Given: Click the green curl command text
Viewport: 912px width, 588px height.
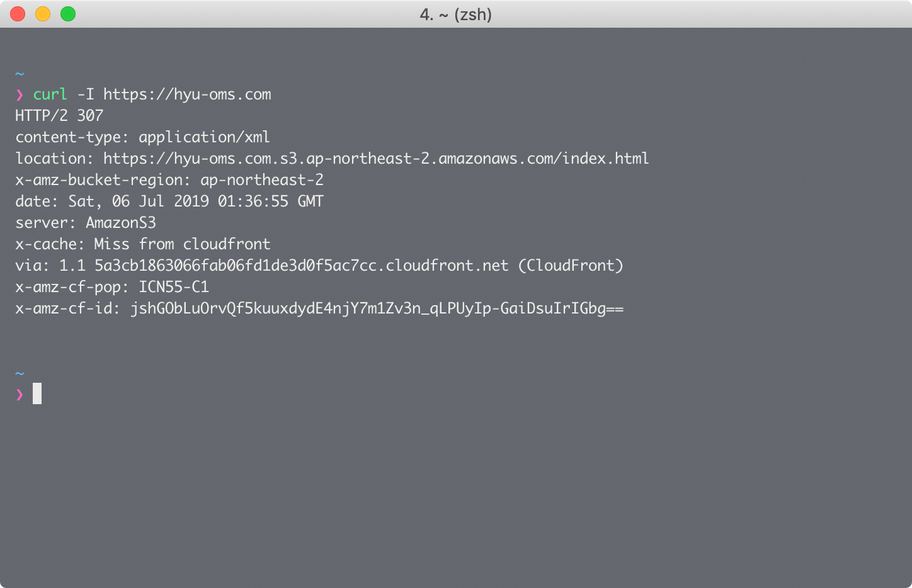Looking at the screenshot, I should 50,94.
